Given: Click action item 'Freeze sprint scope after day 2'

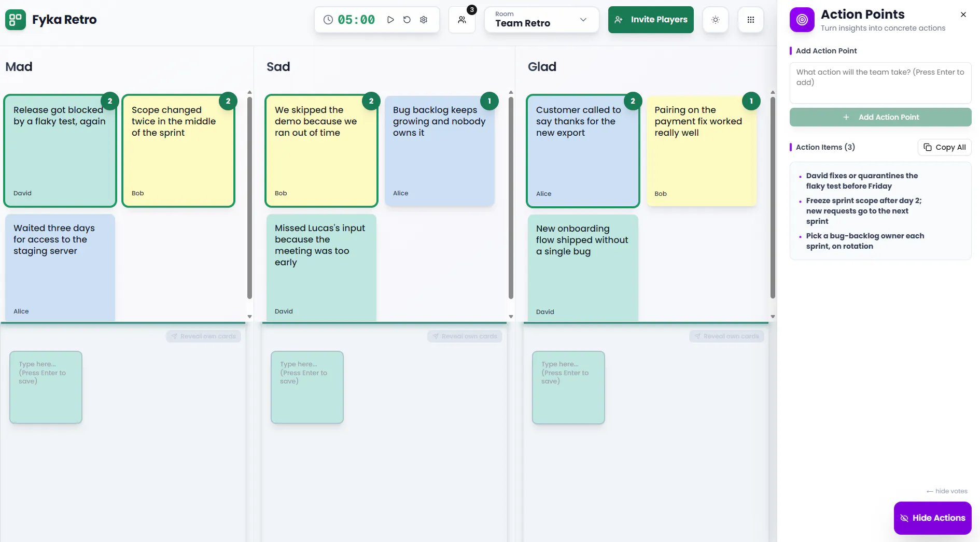Looking at the screenshot, I should (864, 211).
